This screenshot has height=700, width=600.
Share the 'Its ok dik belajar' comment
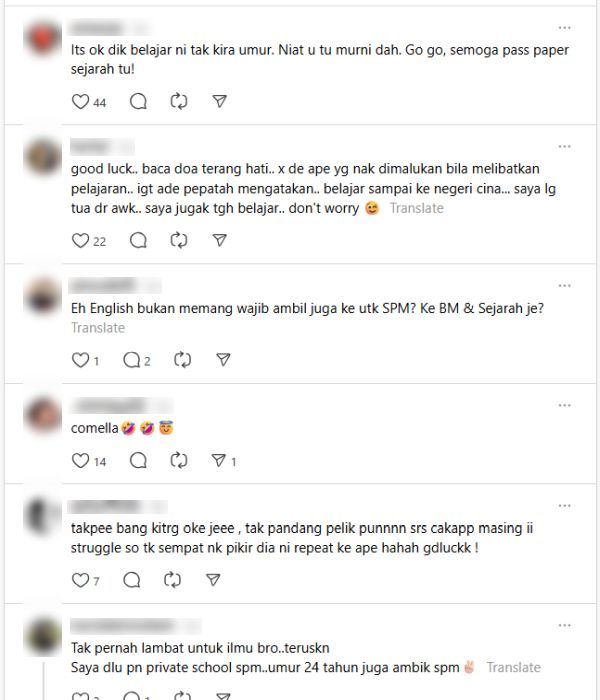click(x=219, y=102)
